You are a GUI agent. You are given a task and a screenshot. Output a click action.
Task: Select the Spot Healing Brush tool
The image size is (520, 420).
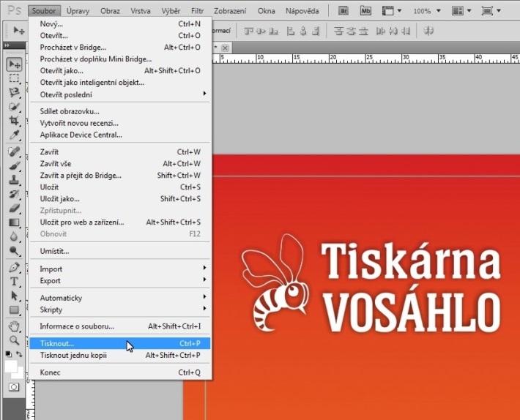pos(14,151)
